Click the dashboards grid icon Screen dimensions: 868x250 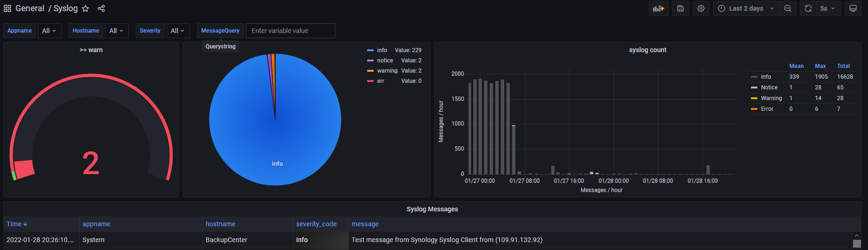point(7,8)
